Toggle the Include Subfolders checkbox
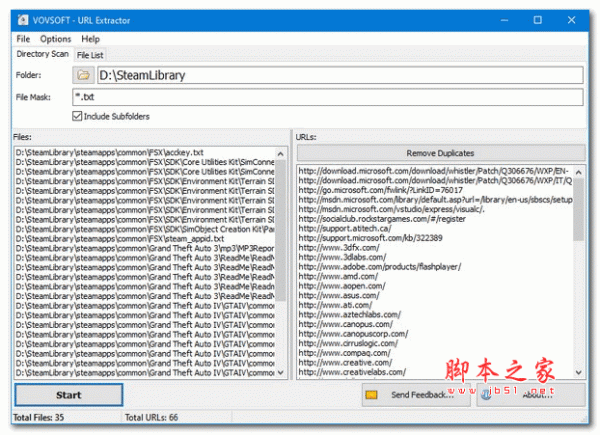 pos(79,117)
